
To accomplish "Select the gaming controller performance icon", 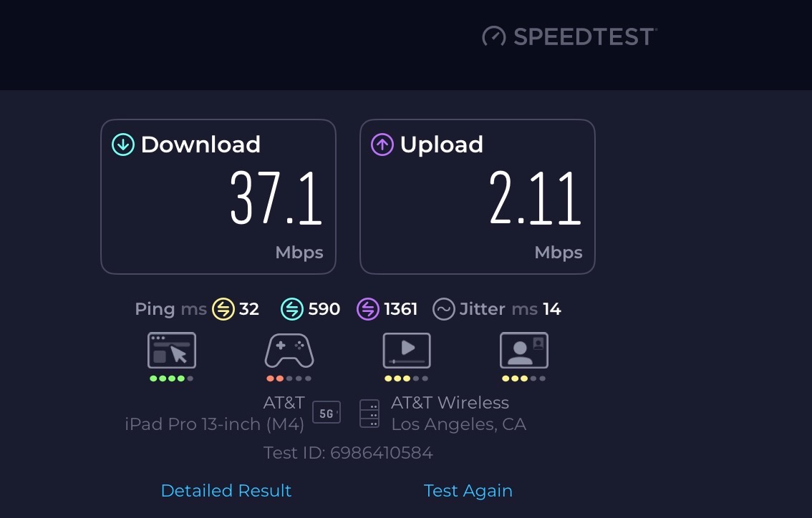I will [289, 350].
